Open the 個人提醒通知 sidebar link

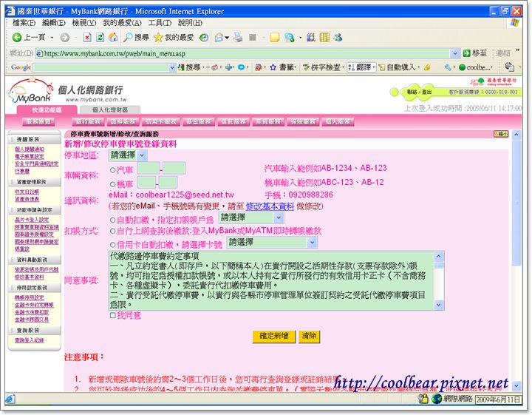coord(29,149)
